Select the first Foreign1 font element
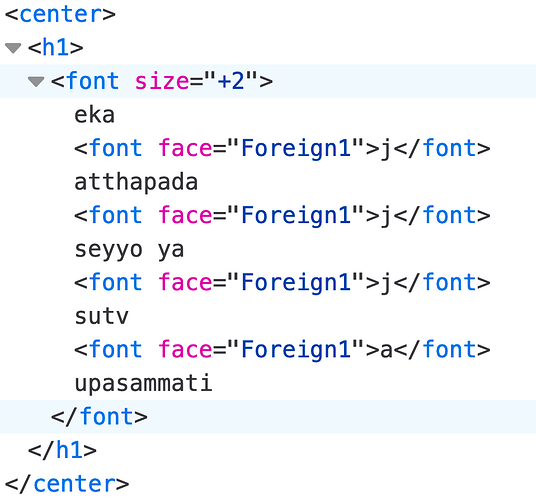Viewport: 536px width, 500px height. pos(282,148)
